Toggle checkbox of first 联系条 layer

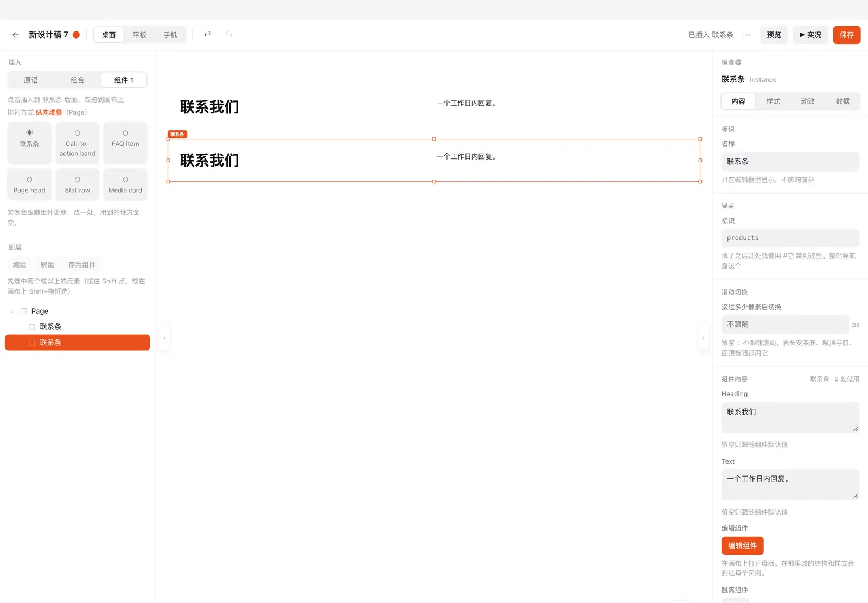(x=32, y=327)
